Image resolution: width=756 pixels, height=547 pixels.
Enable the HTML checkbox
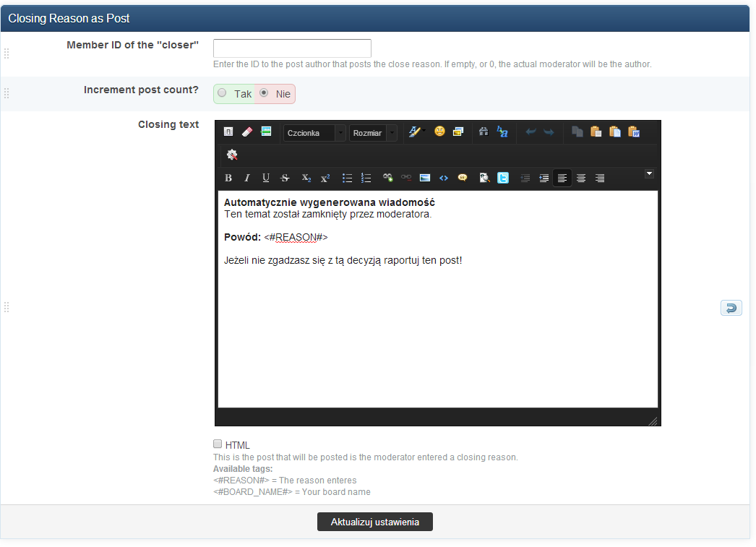pos(218,444)
